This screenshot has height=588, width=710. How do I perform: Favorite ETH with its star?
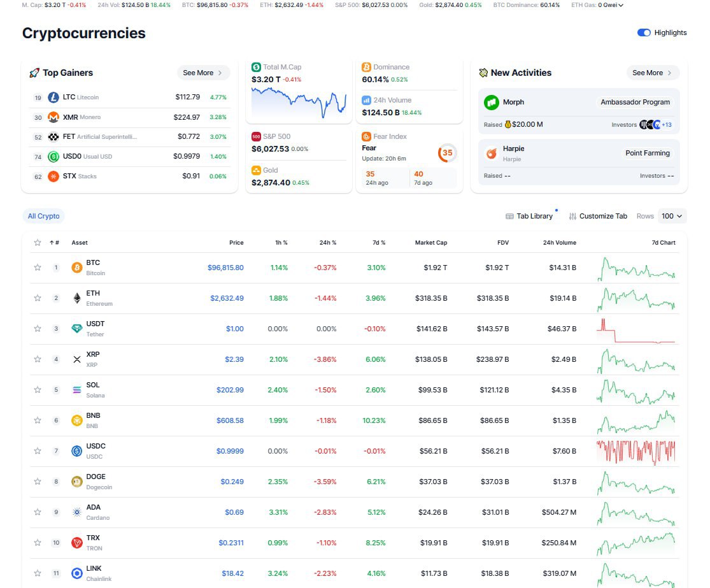coord(38,298)
